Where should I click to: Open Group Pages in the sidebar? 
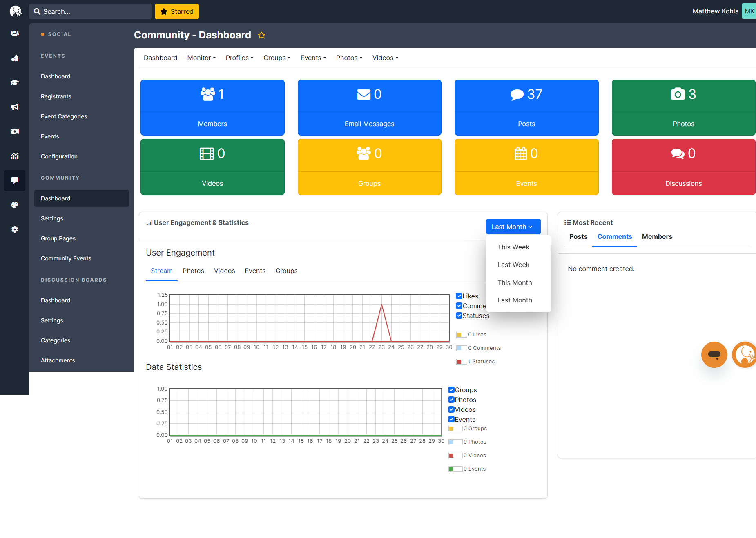click(58, 238)
